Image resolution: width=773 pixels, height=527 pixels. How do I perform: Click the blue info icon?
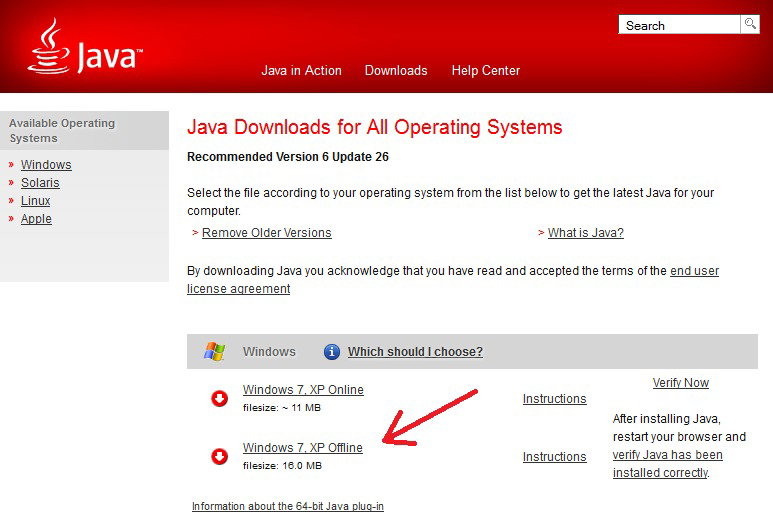click(x=331, y=351)
